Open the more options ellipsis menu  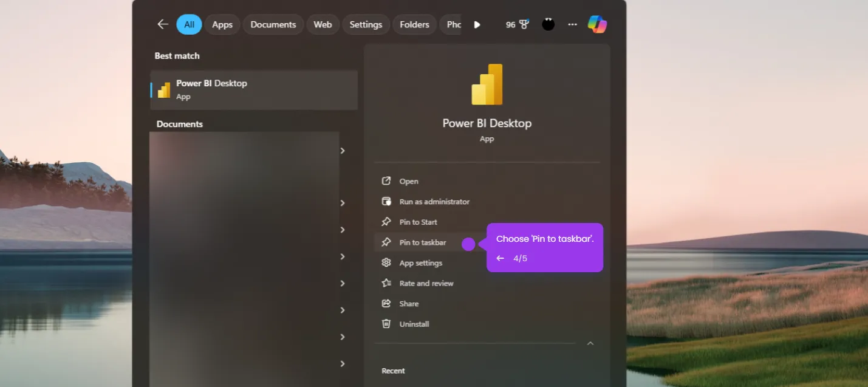(x=572, y=24)
